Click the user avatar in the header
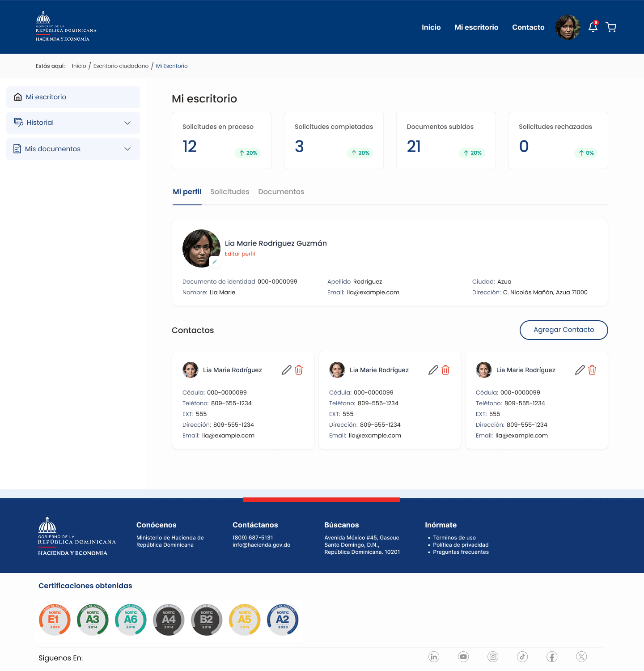Image resolution: width=644 pixels, height=671 pixels. tap(568, 27)
